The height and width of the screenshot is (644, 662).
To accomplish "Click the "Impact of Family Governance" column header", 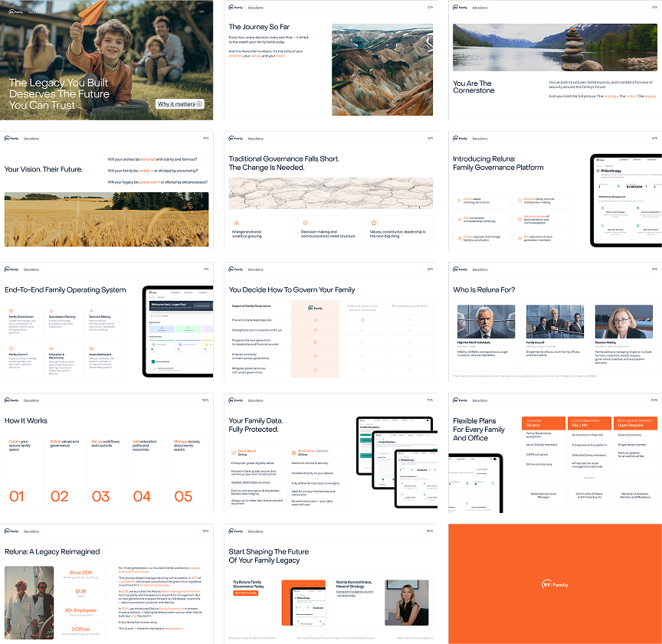I will point(251,306).
